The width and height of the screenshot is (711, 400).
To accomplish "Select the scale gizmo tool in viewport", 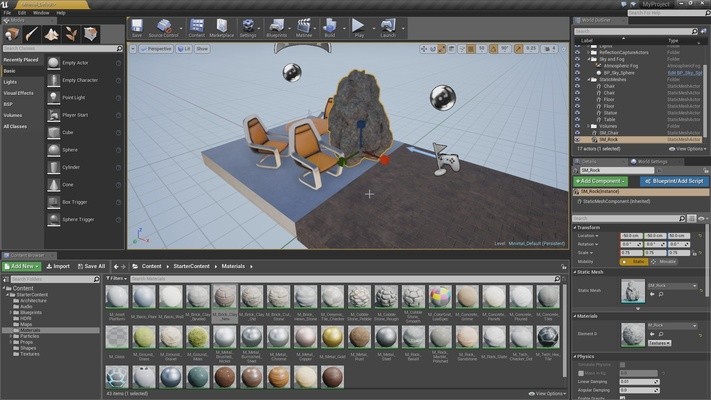I will tap(442, 49).
